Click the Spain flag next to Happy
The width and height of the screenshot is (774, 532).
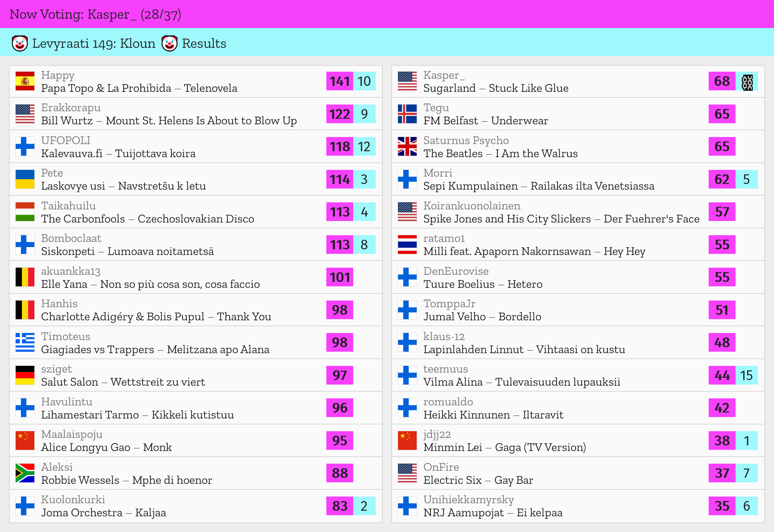point(25,81)
